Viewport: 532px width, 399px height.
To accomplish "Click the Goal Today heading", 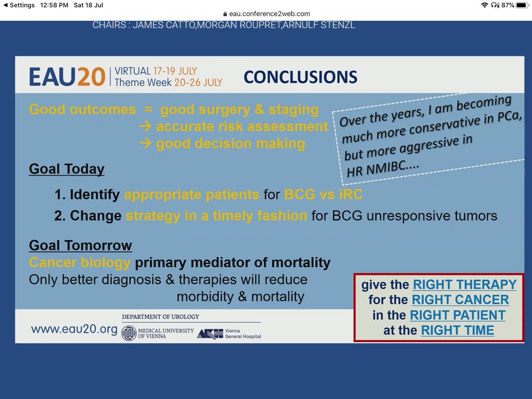I will (66, 169).
